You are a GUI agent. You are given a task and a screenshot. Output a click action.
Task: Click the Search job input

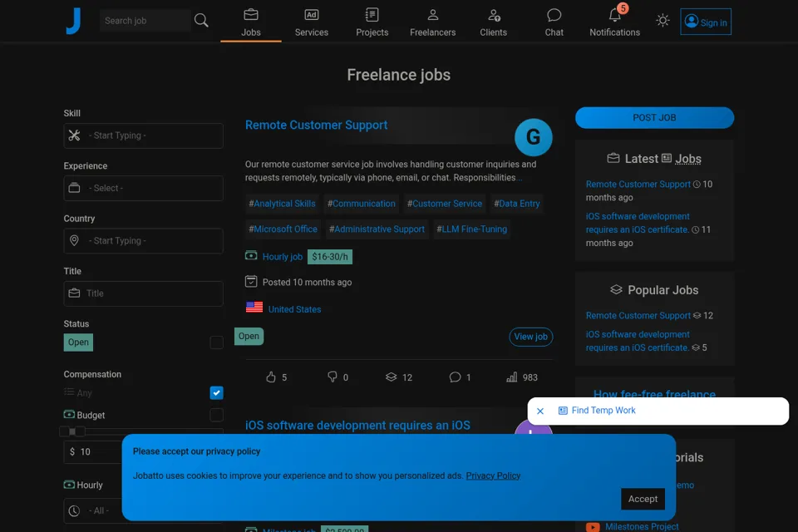[x=145, y=20]
